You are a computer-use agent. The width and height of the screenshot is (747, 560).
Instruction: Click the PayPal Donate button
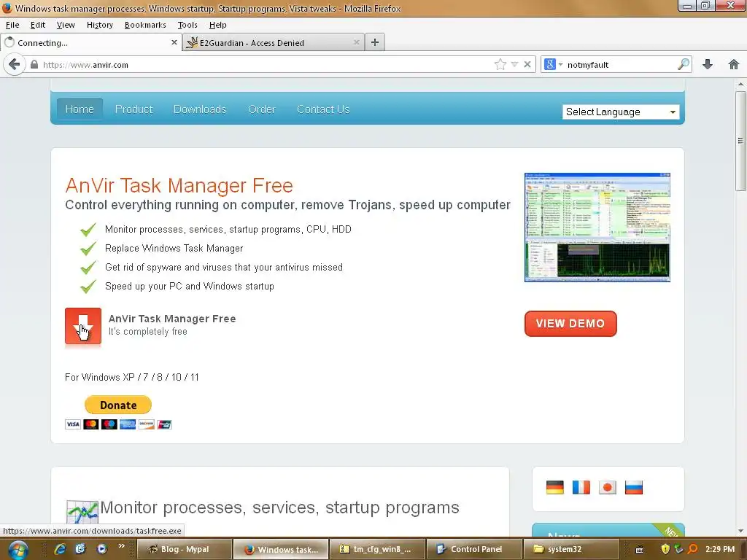pyautogui.click(x=118, y=405)
